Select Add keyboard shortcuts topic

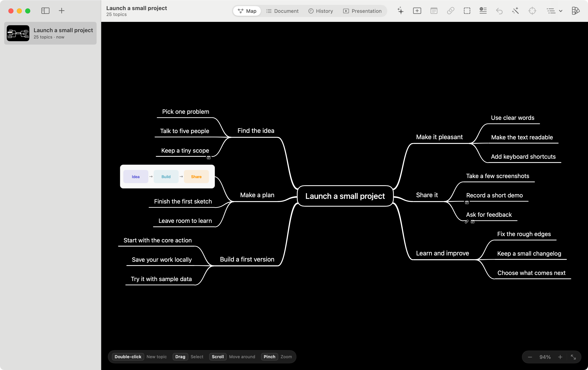(523, 157)
